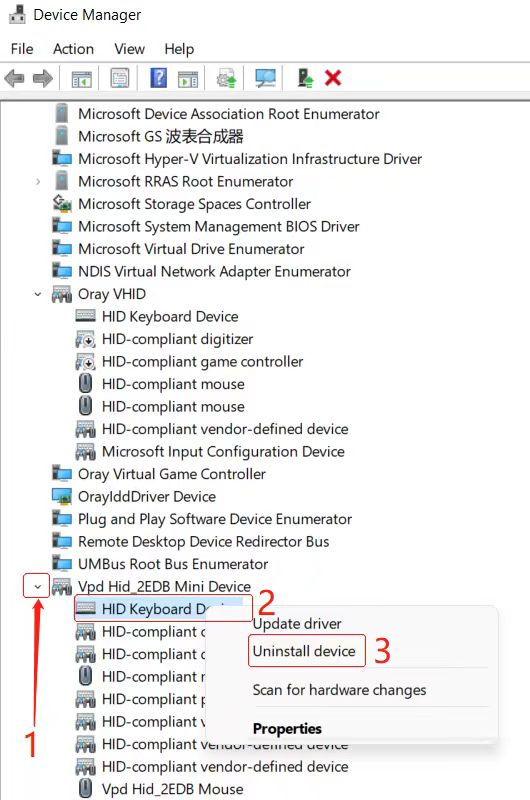
Task: Click the Forward arrow toolbar icon
Action: tap(42, 79)
